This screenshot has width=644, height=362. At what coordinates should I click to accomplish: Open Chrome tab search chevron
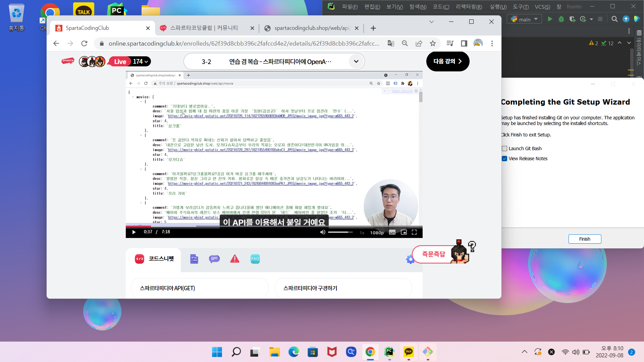tap(432, 22)
